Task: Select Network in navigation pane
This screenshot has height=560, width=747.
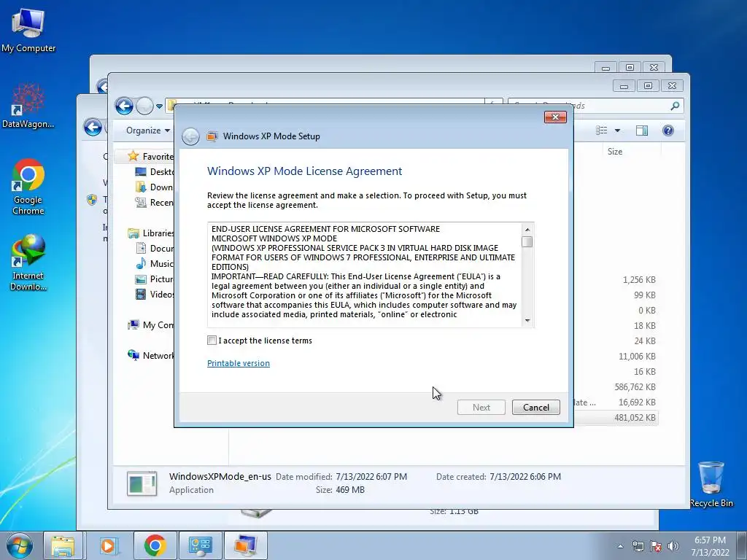Action: point(150,355)
